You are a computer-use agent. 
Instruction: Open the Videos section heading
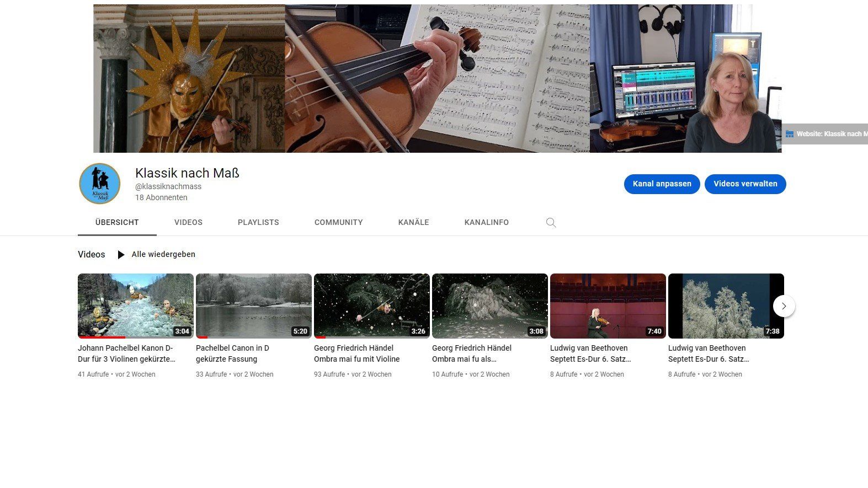tap(92, 254)
